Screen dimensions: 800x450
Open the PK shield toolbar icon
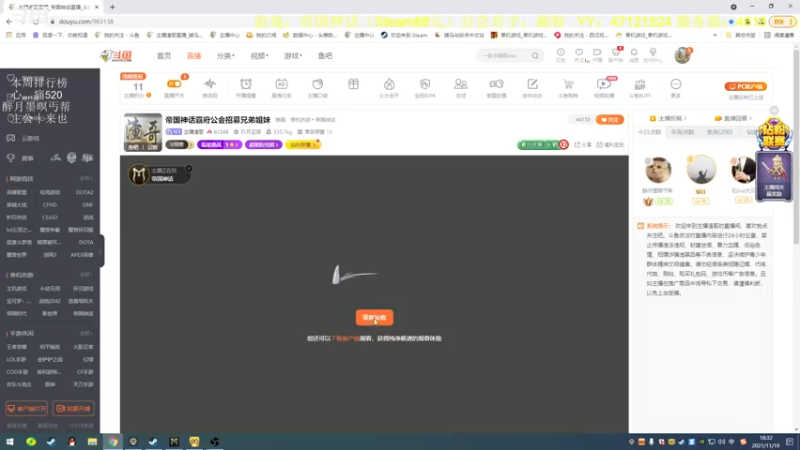(424, 84)
